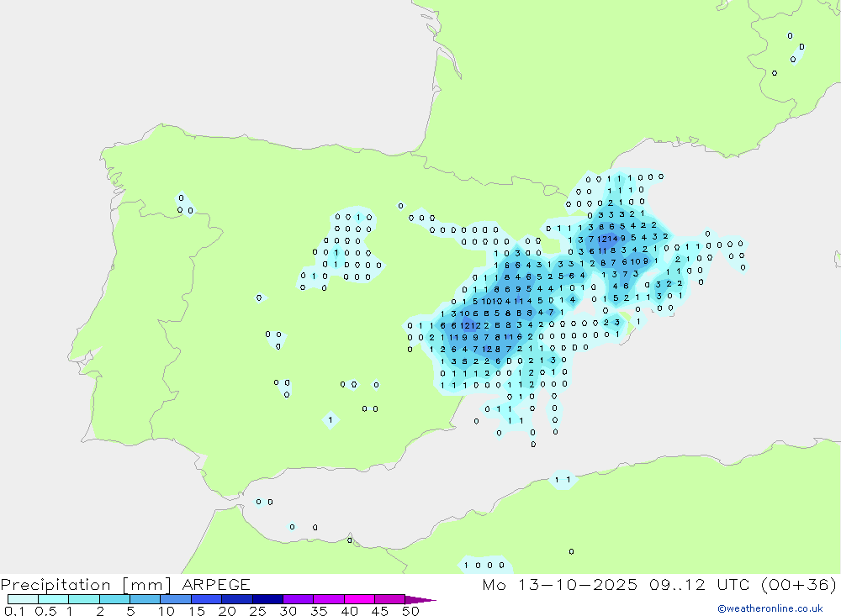Image resolution: width=841 pixels, height=616 pixels.
Task: Click the '30' legend scale label
Action: pyautogui.click(x=288, y=611)
